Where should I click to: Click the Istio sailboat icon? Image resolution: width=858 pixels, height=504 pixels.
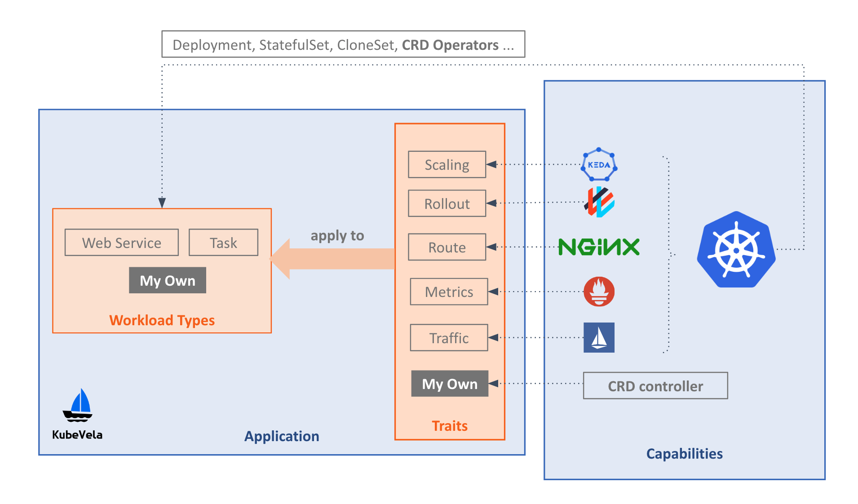[x=599, y=337]
